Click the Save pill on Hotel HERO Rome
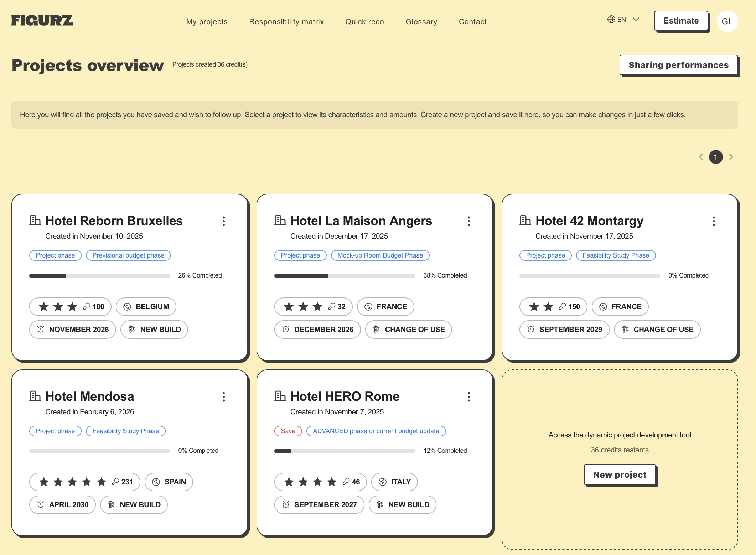Image resolution: width=756 pixels, height=555 pixels. coord(288,431)
